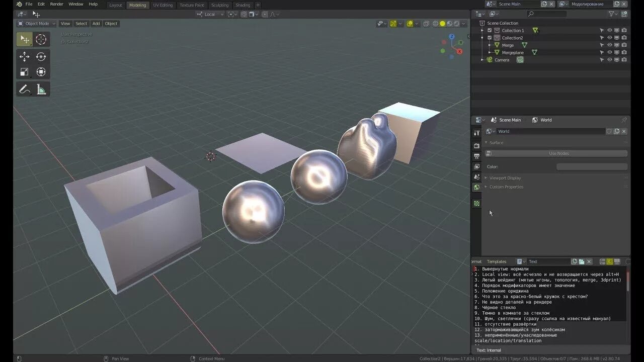Open the viewport Add menu
This screenshot has height=362, width=644.
[96, 24]
